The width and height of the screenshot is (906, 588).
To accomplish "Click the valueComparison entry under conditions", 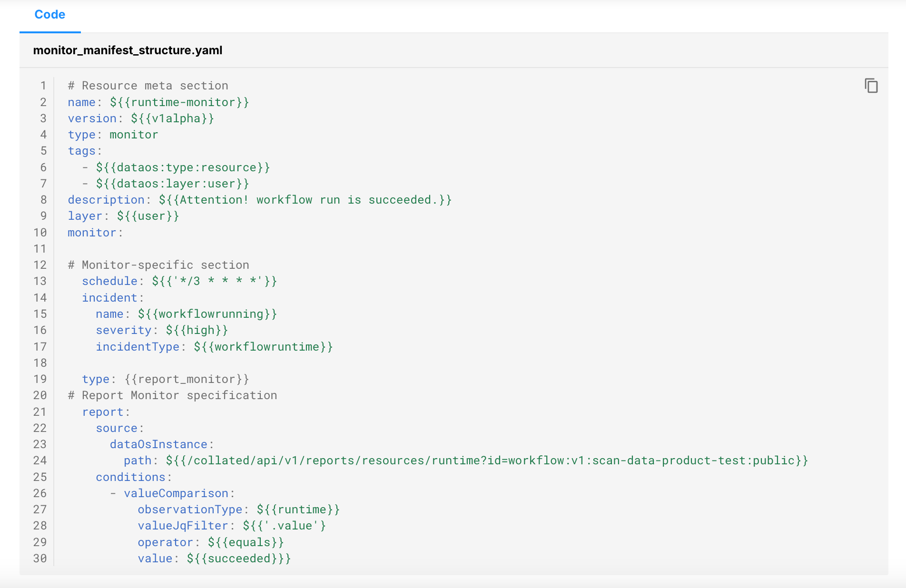I will pos(178,493).
